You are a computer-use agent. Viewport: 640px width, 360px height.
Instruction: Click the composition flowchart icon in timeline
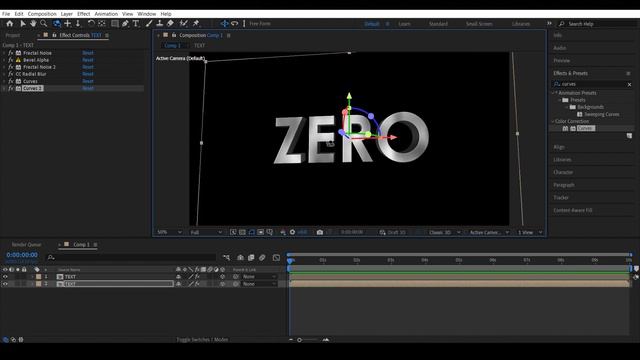click(226, 258)
